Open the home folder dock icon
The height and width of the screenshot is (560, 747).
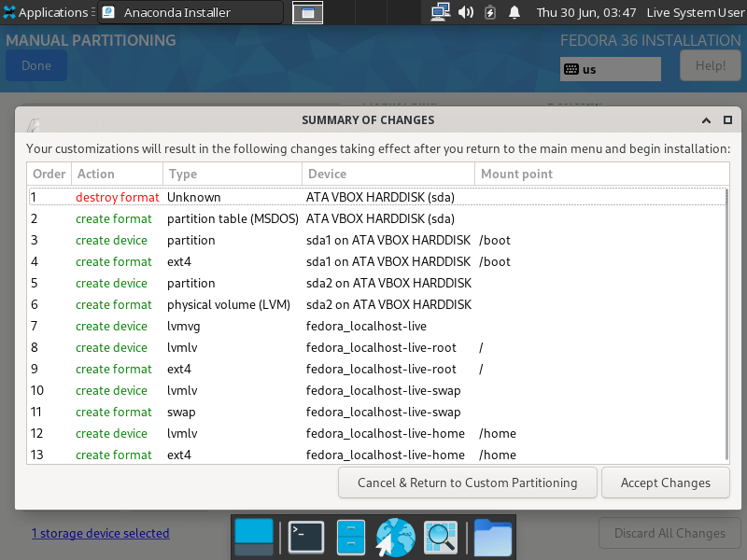493,538
